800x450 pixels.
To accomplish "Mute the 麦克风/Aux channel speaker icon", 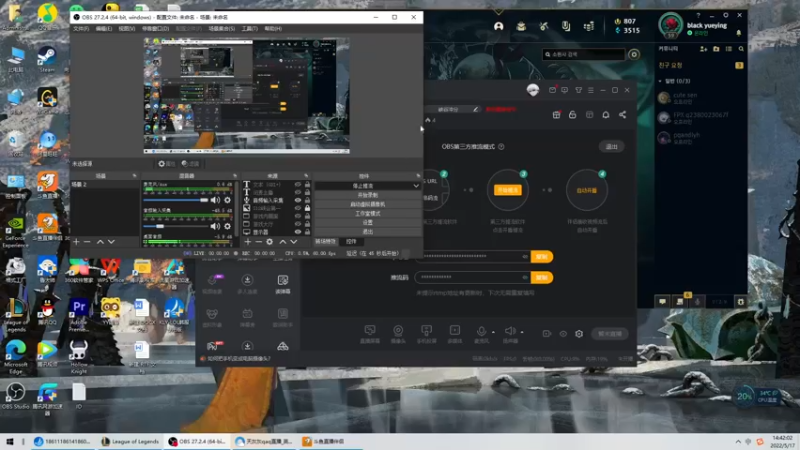I will (x=215, y=200).
